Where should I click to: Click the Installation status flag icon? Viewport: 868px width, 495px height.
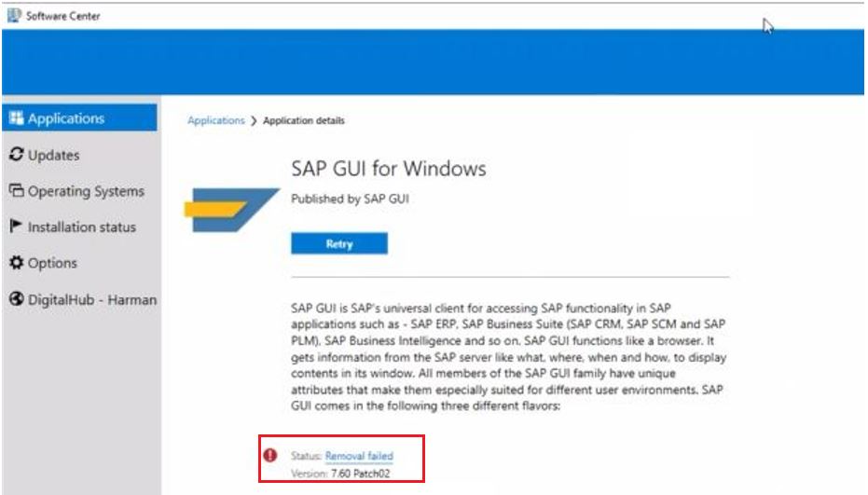(x=16, y=227)
